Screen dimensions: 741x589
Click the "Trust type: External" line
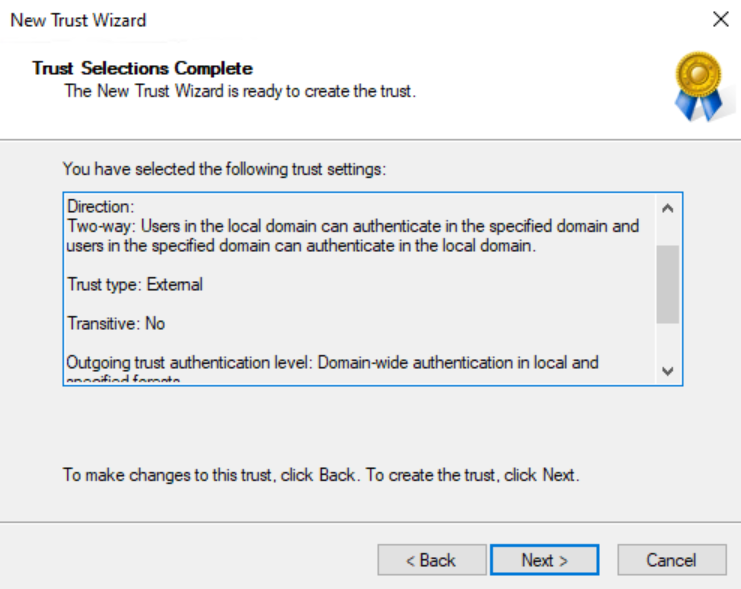(x=135, y=285)
